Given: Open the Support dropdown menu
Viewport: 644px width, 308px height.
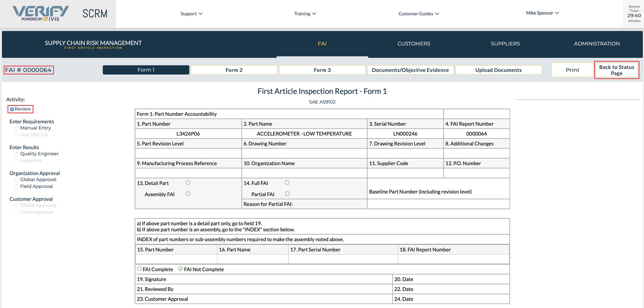Looking at the screenshot, I should click(191, 14).
